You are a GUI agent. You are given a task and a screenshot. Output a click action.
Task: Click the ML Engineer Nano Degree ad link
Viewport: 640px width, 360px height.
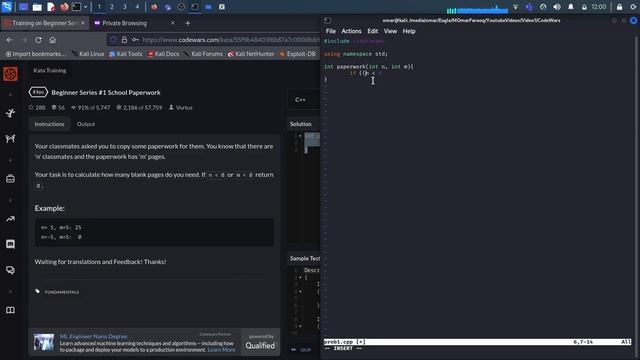[93, 336]
